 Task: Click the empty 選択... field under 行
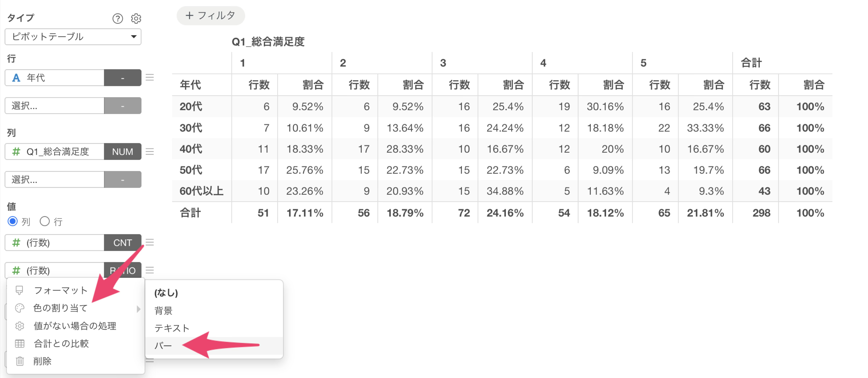click(x=55, y=106)
